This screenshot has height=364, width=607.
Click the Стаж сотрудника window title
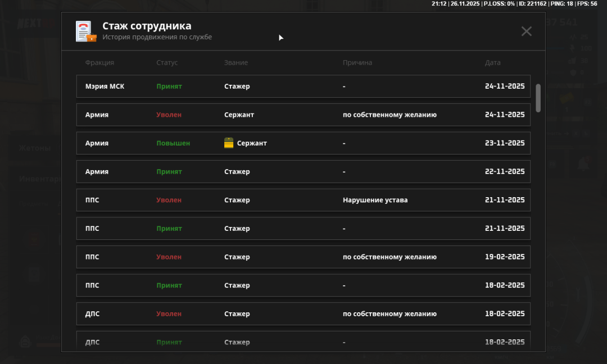click(147, 26)
